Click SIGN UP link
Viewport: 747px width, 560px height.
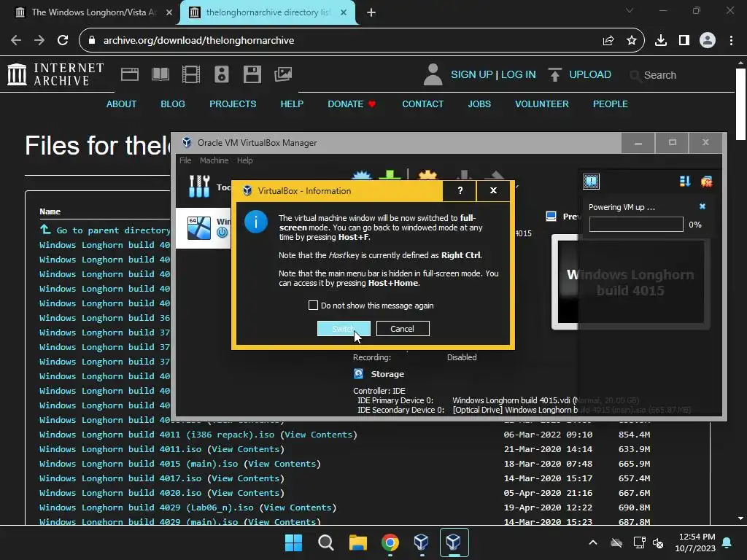pyautogui.click(x=472, y=75)
